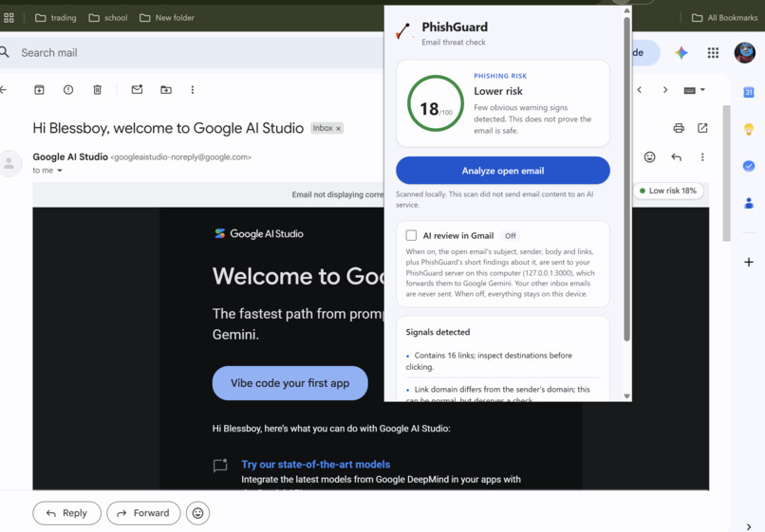The width and height of the screenshot is (765, 532).
Task: Click the Forward button
Action: point(143,513)
